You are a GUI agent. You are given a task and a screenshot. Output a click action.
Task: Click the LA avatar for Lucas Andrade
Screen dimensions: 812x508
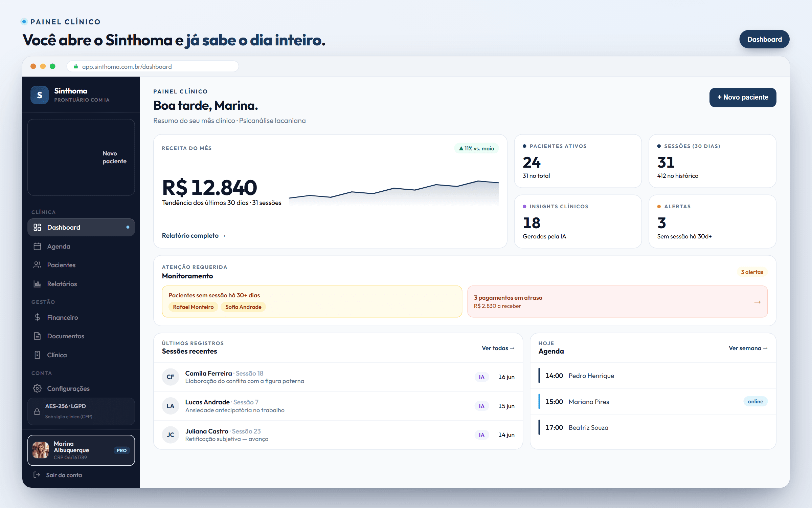[x=171, y=406]
